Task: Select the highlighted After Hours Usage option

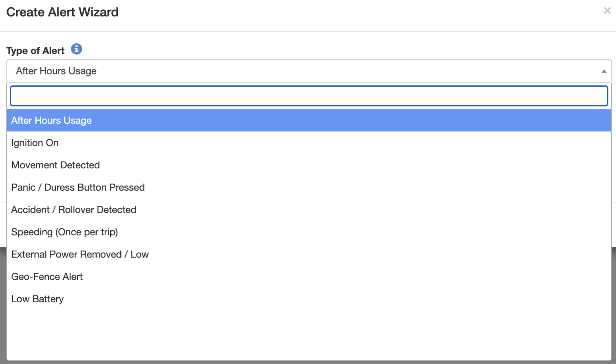Action: pos(51,121)
